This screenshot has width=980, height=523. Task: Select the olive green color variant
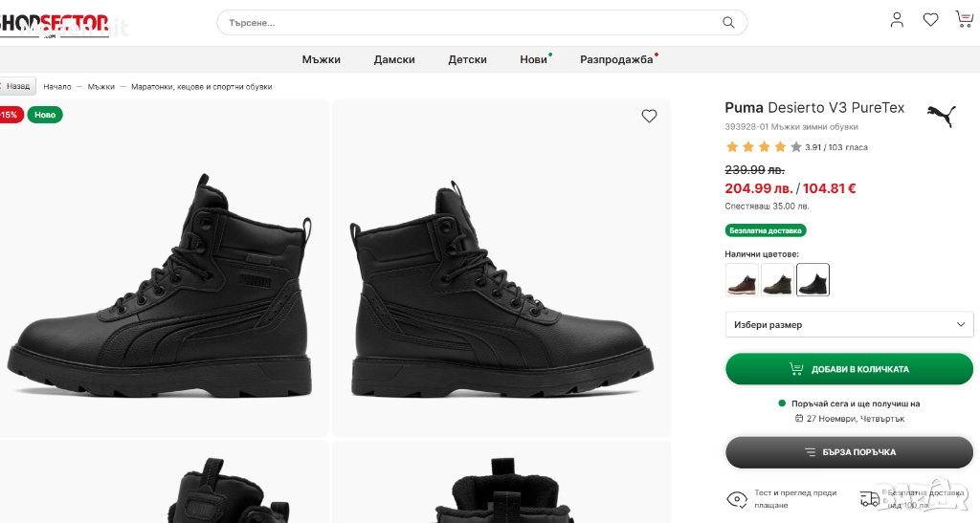(777, 279)
